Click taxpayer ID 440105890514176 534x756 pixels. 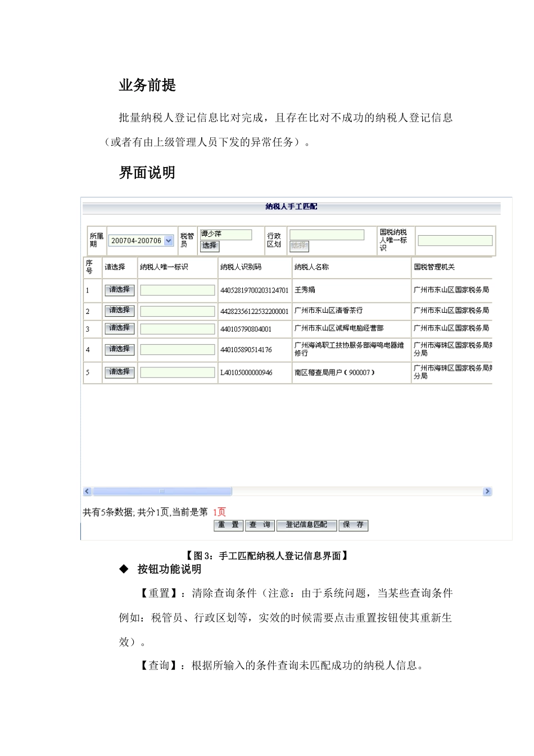pos(246,350)
